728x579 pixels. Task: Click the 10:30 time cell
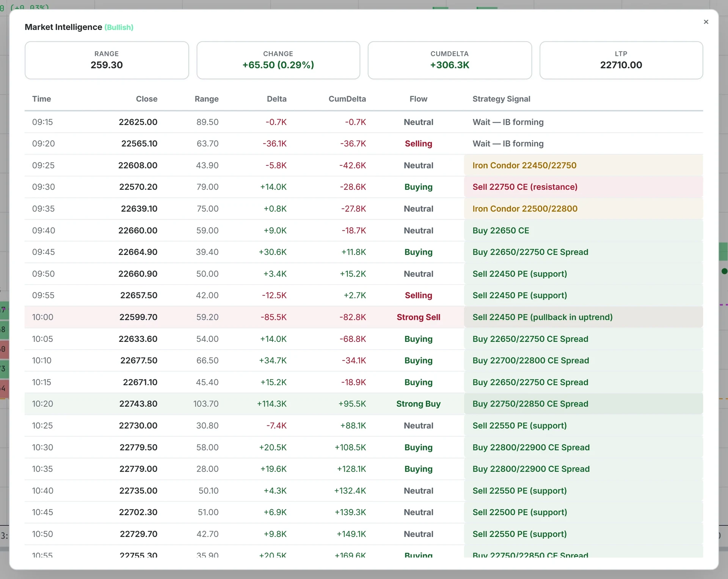pos(42,447)
